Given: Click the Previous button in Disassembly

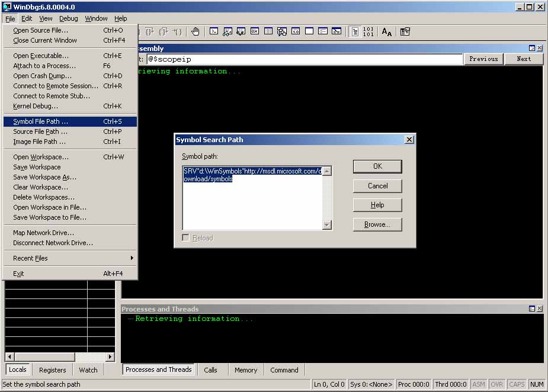Looking at the screenshot, I should (x=483, y=59).
